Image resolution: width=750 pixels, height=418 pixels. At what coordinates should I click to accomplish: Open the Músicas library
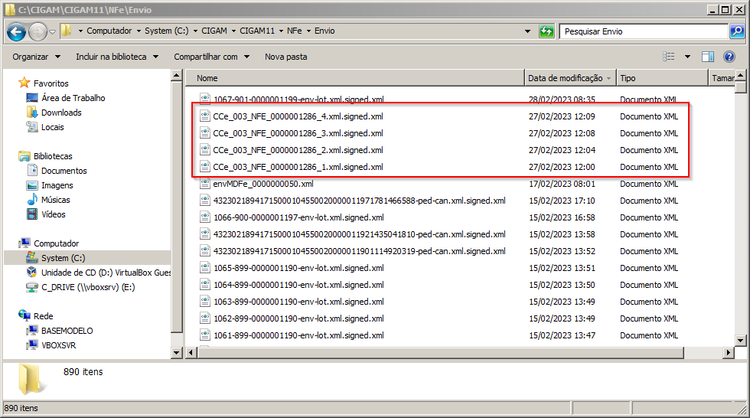point(55,199)
